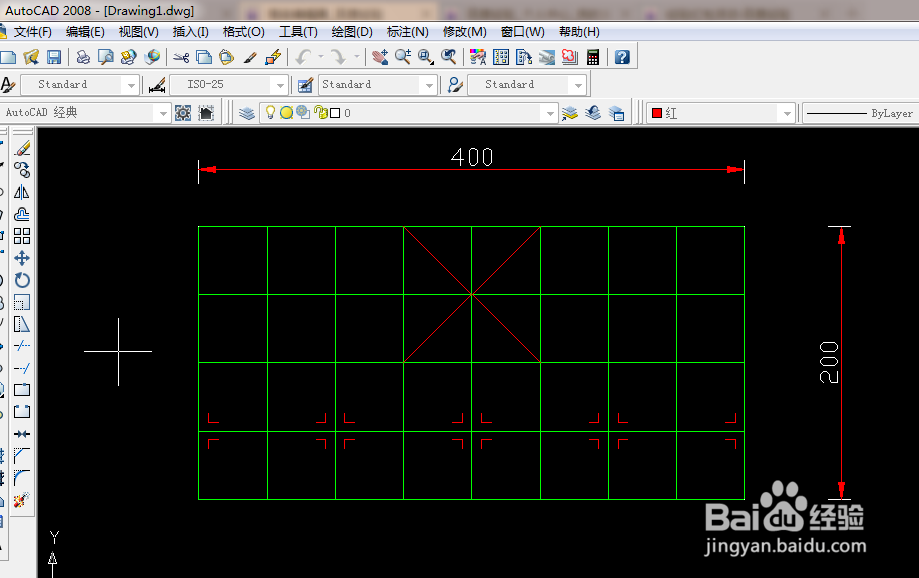Click the Block Editor icon
Image resolution: width=919 pixels, height=578 pixels.
[273, 57]
